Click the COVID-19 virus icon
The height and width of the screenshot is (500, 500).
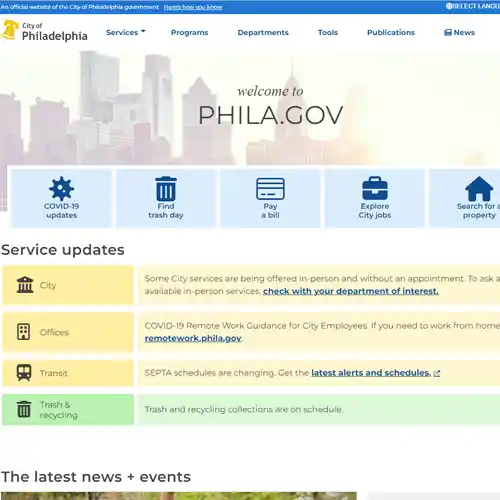(x=61, y=188)
